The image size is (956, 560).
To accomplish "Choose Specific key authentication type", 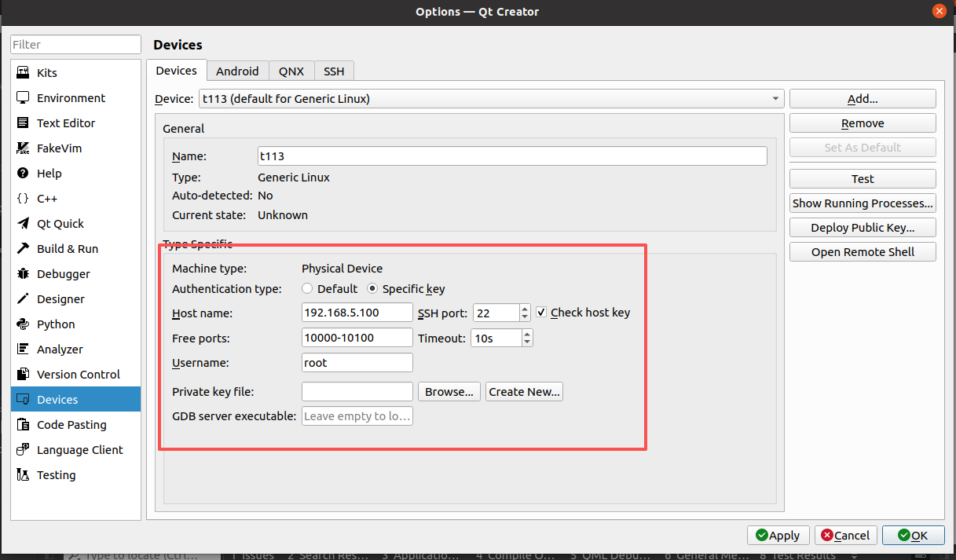I will 372,288.
